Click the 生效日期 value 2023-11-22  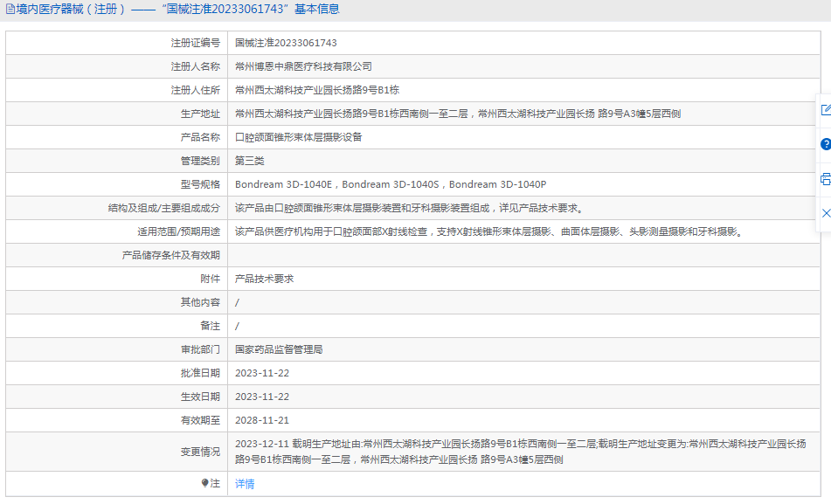tap(262, 397)
